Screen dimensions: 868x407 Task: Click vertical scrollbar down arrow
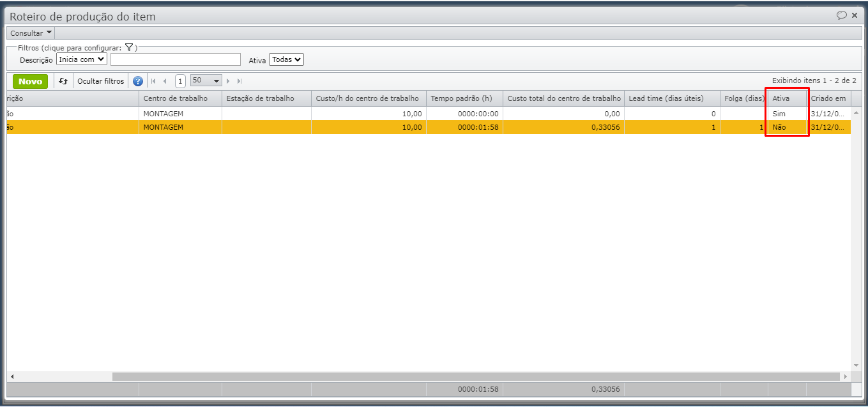[x=856, y=366]
